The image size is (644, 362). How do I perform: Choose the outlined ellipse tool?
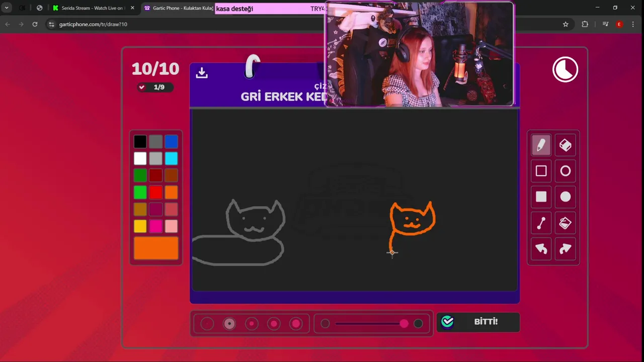566,171
